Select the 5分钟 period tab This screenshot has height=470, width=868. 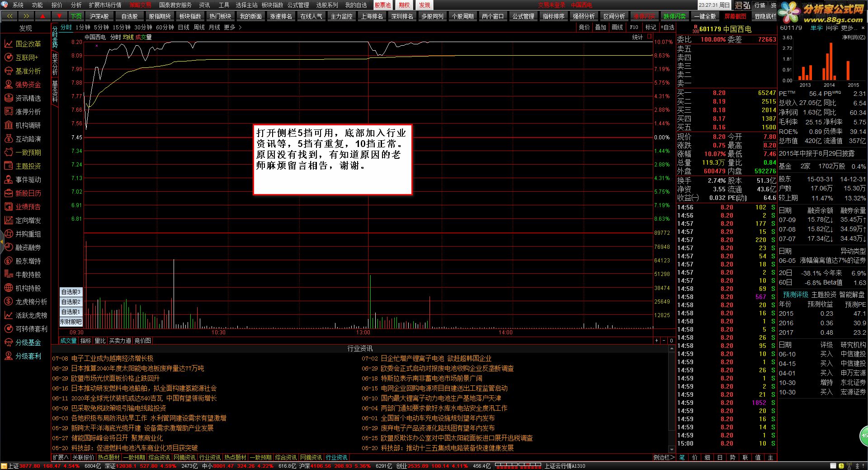(x=101, y=28)
